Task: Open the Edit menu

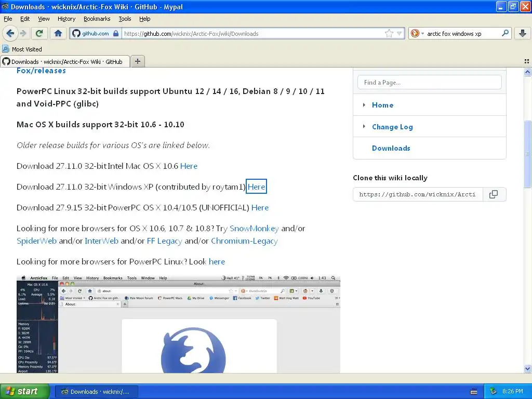Action: (x=25, y=19)
